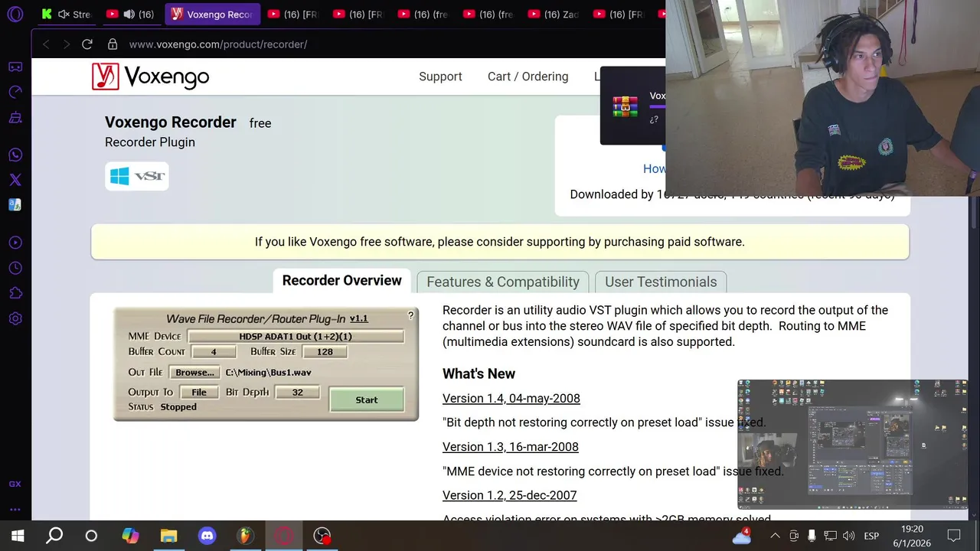Reload the Voxengo page
This screenshot has width=980, height=551.
[87, 44]
